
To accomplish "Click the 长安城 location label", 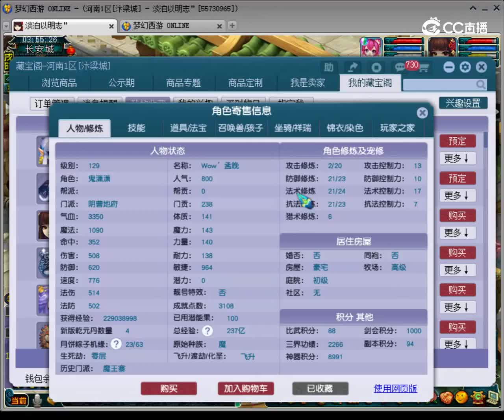I will click(x=40, y=50).
